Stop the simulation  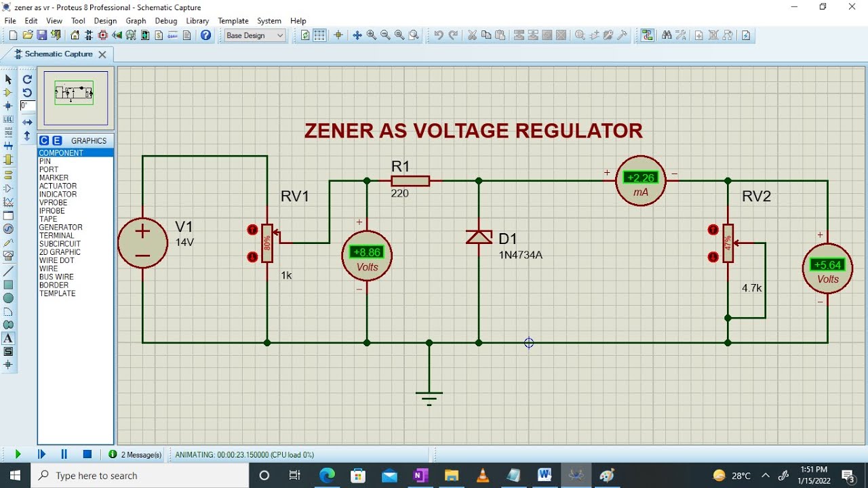click(87, 454)
